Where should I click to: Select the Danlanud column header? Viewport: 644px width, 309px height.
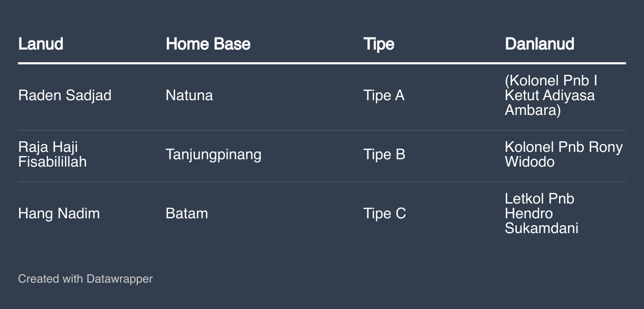pyautogui.click(x=539, y=44)
